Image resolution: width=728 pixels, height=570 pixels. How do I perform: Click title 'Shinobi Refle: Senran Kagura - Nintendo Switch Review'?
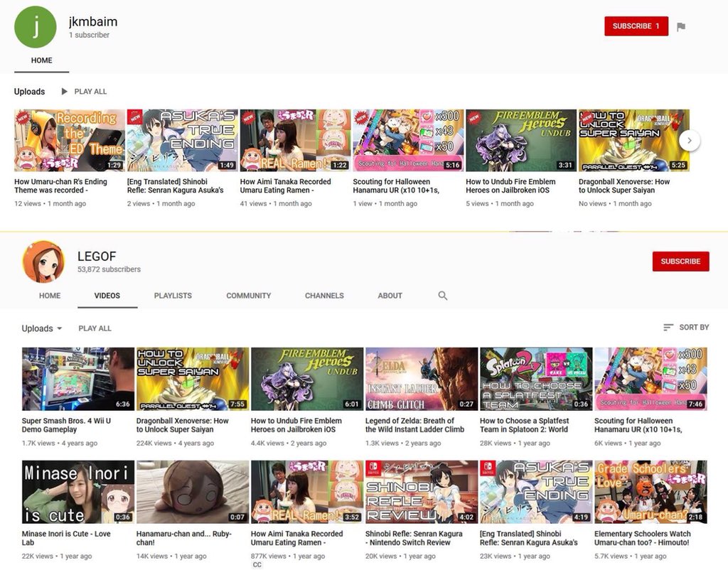click(x=414, y=538)
